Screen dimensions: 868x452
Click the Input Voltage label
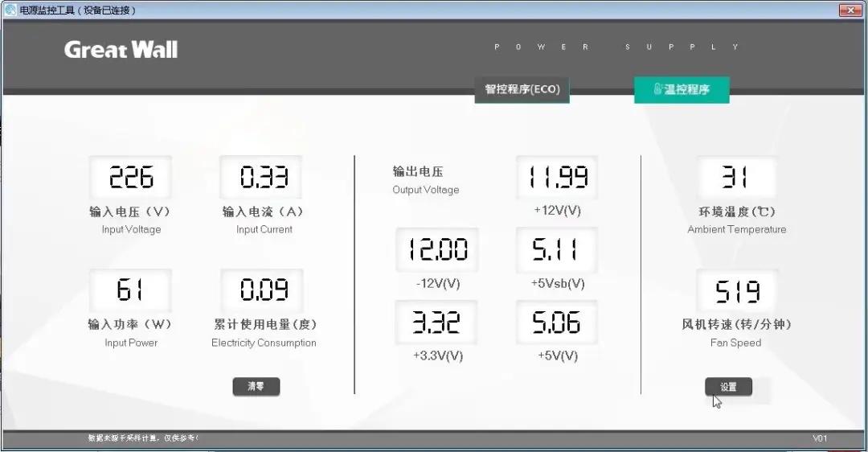click(131, 229)
